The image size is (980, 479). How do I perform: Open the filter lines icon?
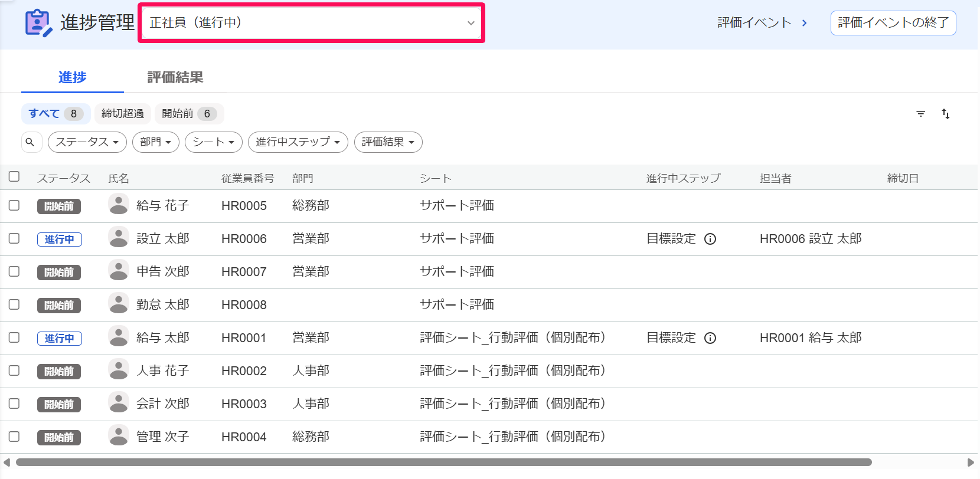(x=920, y=114)
